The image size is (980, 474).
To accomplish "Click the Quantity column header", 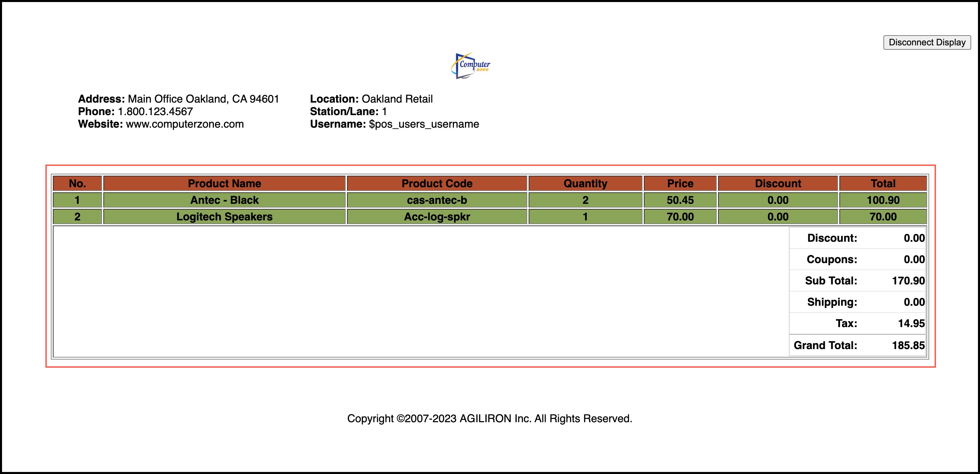I will (x=585, y=184).
